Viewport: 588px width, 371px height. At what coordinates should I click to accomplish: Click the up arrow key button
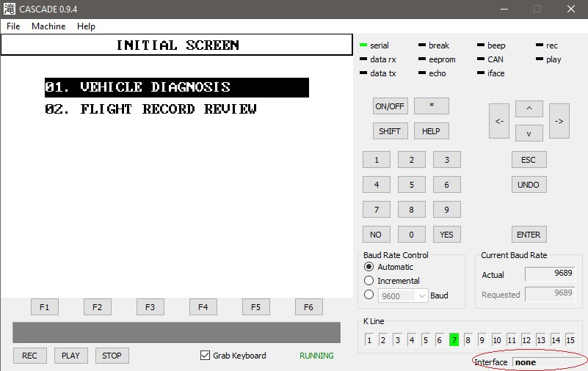pos(529,109)
